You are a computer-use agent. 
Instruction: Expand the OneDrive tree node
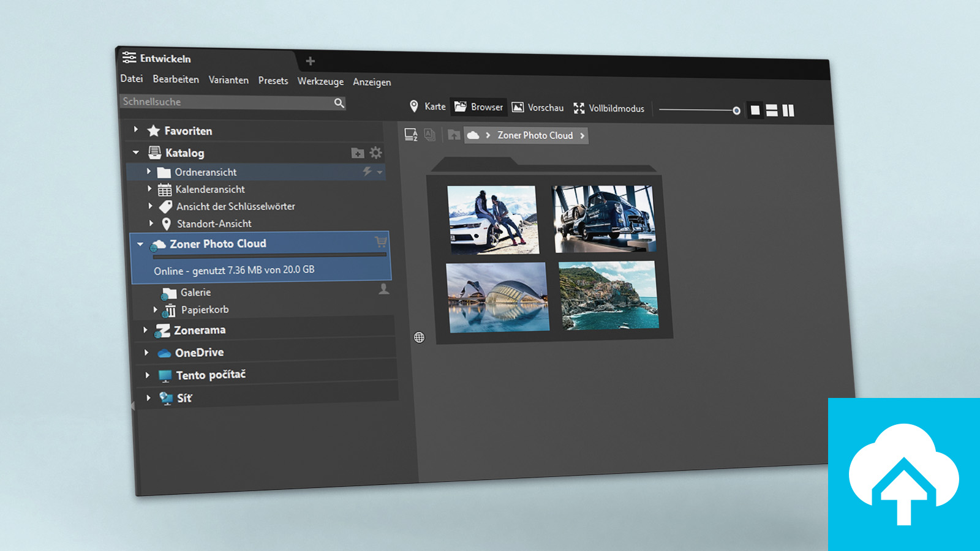point(146,353)
